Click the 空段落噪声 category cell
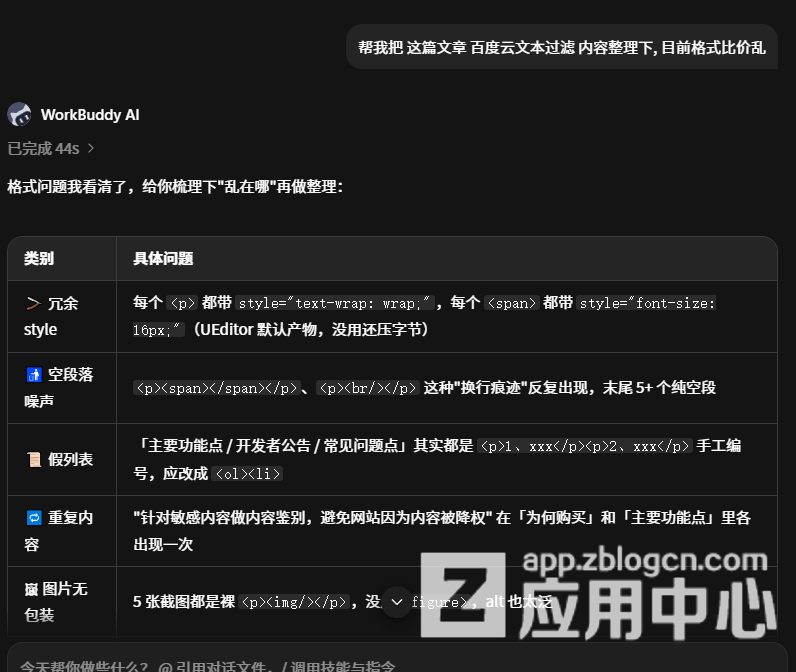This screenshot has width=796, height=672. click(x=62, y=388)
